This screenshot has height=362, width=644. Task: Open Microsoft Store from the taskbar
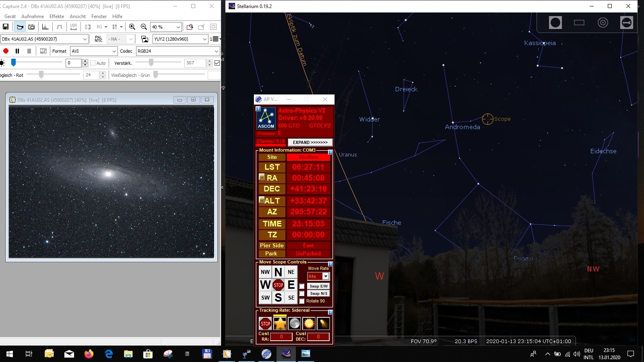point(148,354)
